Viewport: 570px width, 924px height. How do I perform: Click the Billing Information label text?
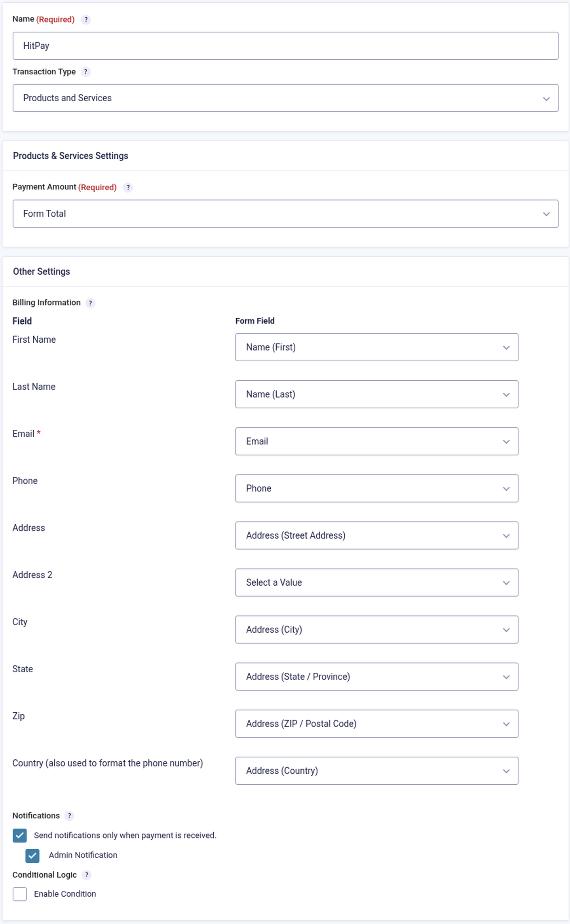point(46,303)
